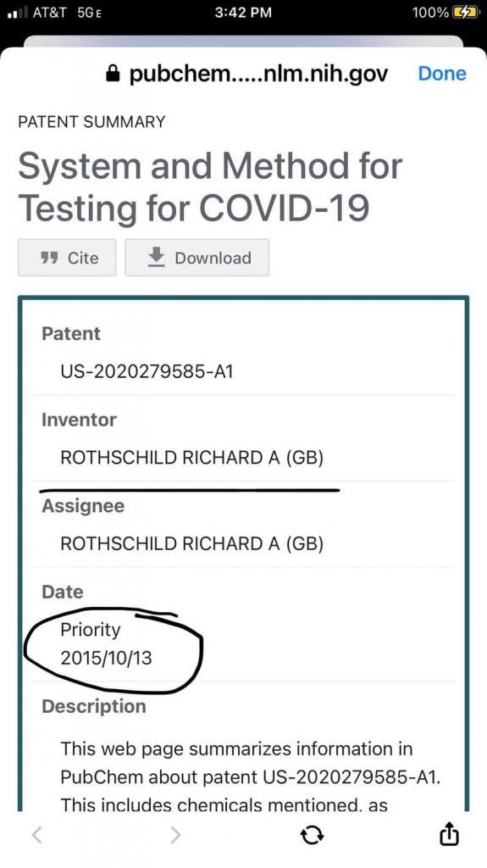Tap the inventor name ROTHSCHILD RICHARD A
The width and height of the screenshot is (487, 868).
[191, 457]
